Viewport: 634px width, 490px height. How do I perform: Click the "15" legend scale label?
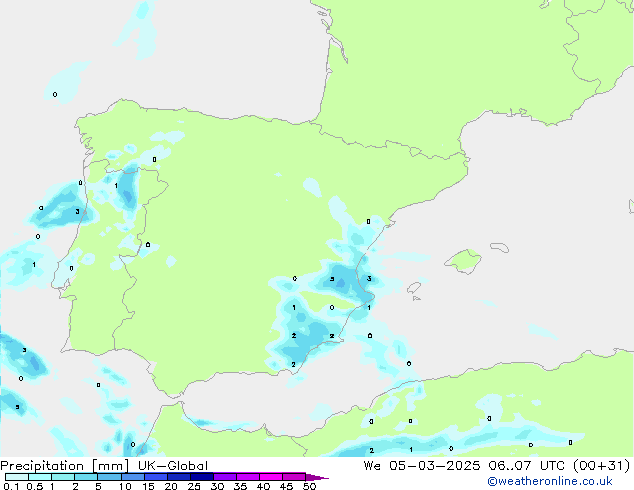[x=148, y=486]
